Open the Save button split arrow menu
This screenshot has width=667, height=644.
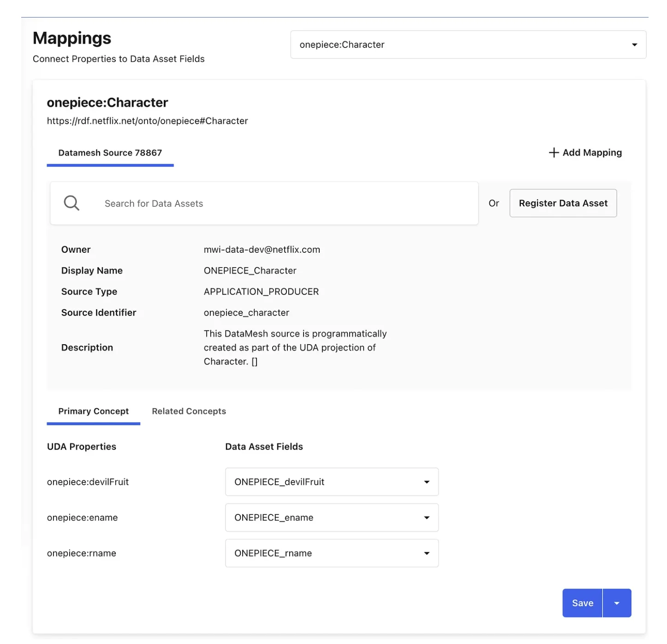coord(617,603)
